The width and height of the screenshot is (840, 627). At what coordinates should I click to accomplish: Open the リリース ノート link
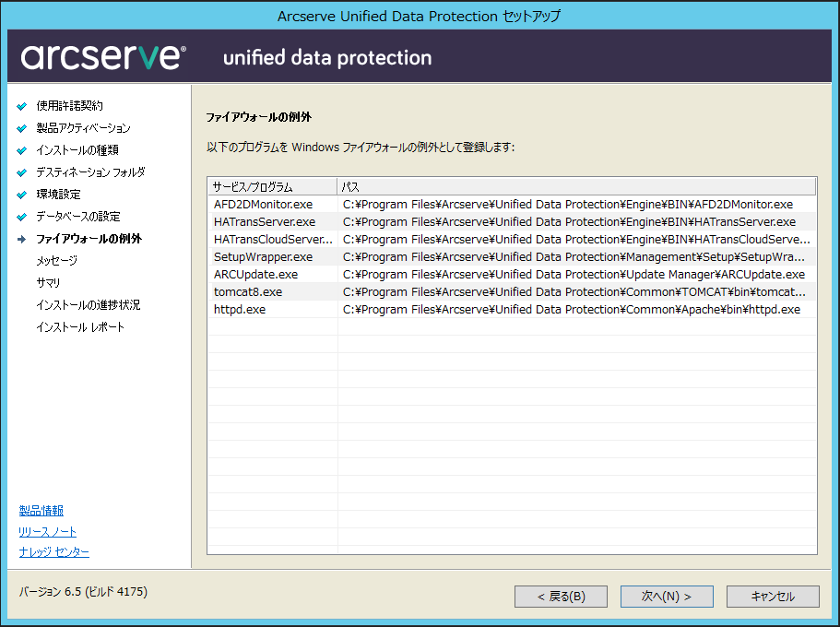coord(47,532)
